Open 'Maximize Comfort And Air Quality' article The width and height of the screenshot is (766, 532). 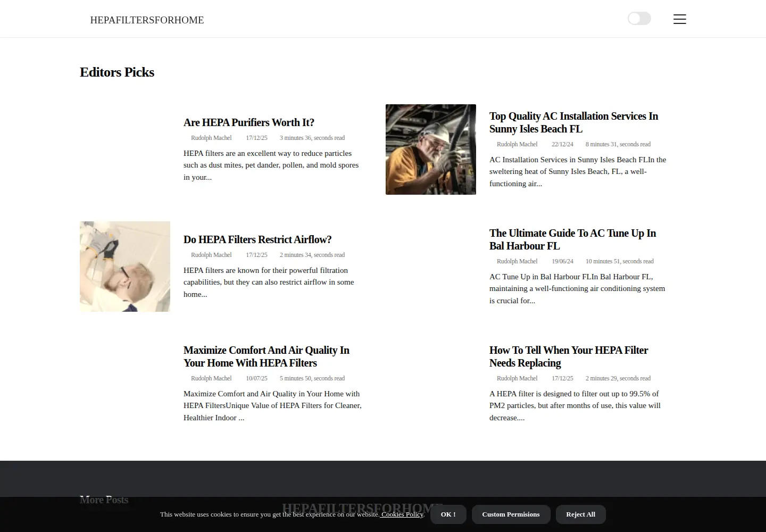click(267, 356)
